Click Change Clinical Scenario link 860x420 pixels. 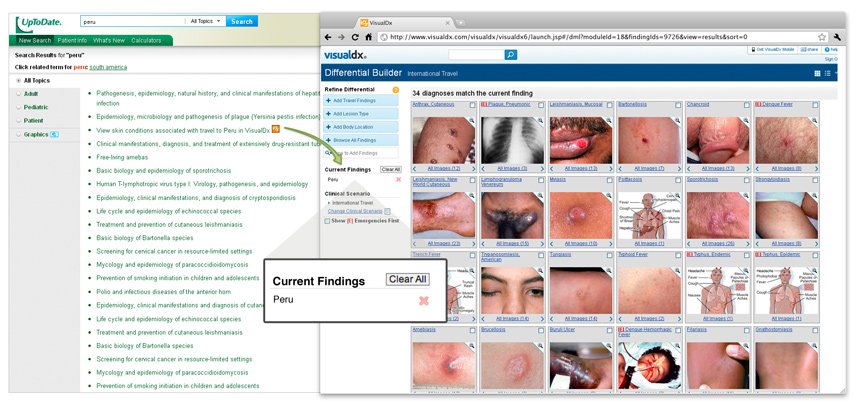[357, 212]
